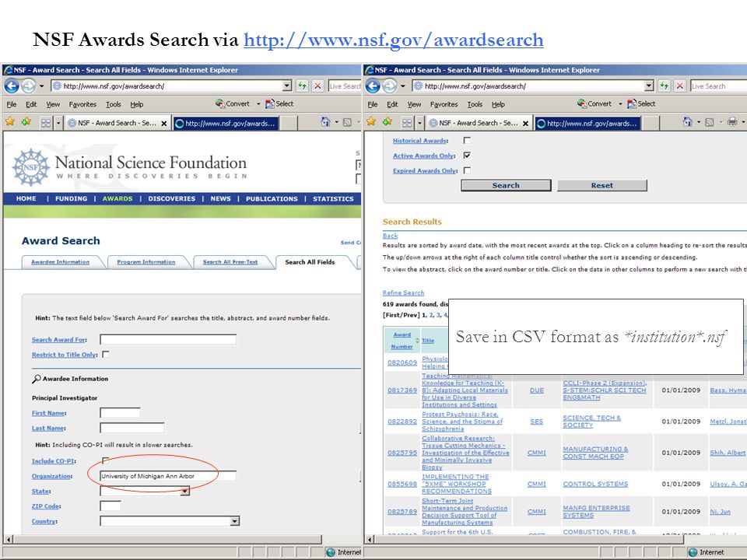
Task: Switch to Search All Free-Text tab
Action: pyautogui.click(x=230, y=262)
